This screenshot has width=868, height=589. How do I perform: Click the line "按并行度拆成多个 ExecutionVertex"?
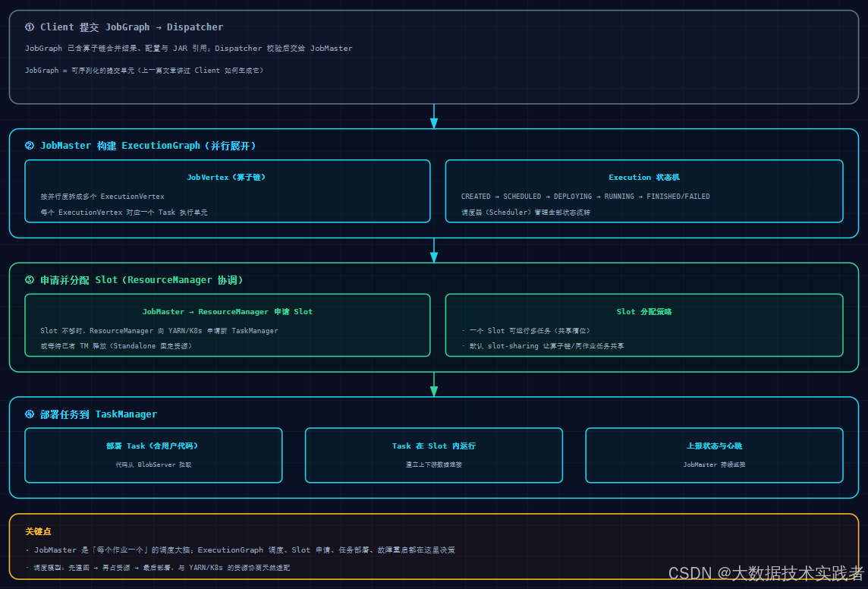(102, 197)
